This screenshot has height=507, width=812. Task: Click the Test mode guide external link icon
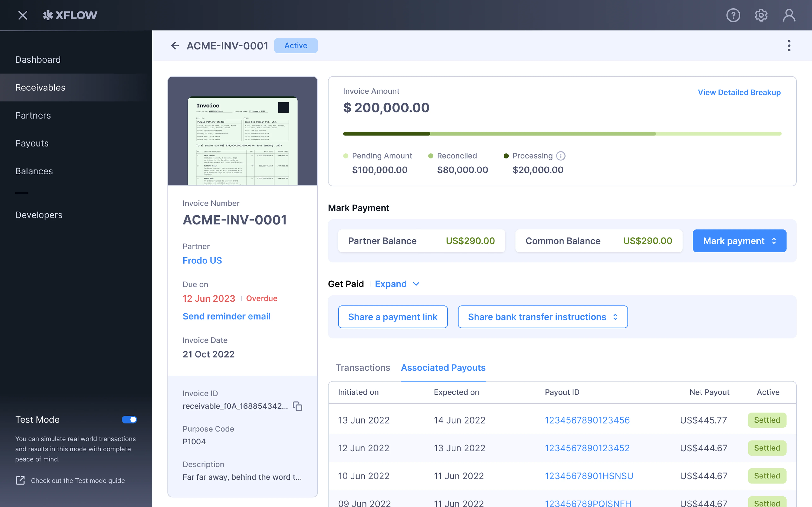click(x=20, y=481)
